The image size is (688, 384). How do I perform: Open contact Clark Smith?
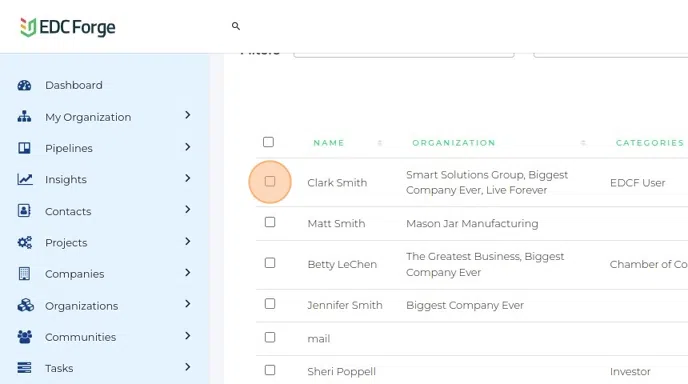coord(337,183)
